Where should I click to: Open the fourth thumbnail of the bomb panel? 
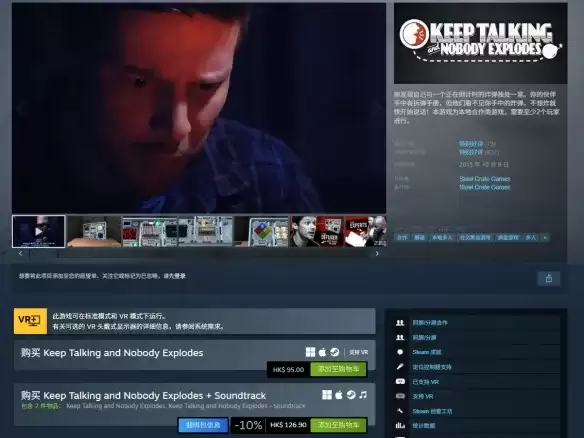pyautogui.click(x=205, y=231)
